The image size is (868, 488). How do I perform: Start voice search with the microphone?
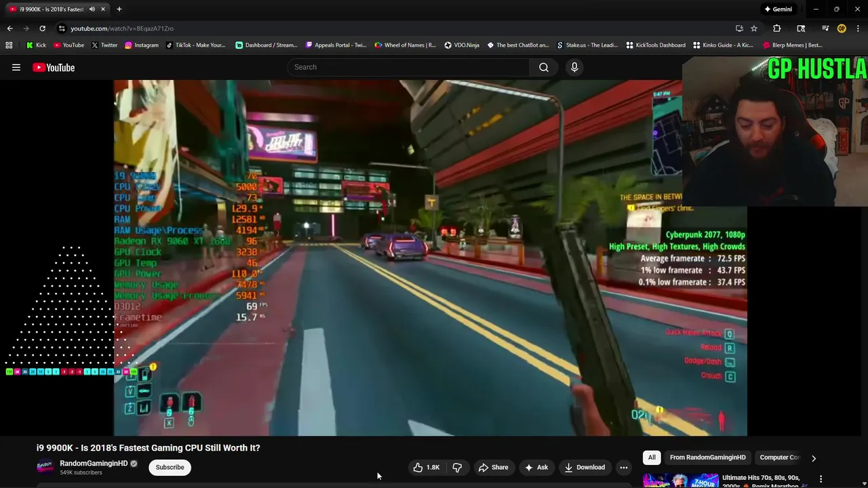574,67
